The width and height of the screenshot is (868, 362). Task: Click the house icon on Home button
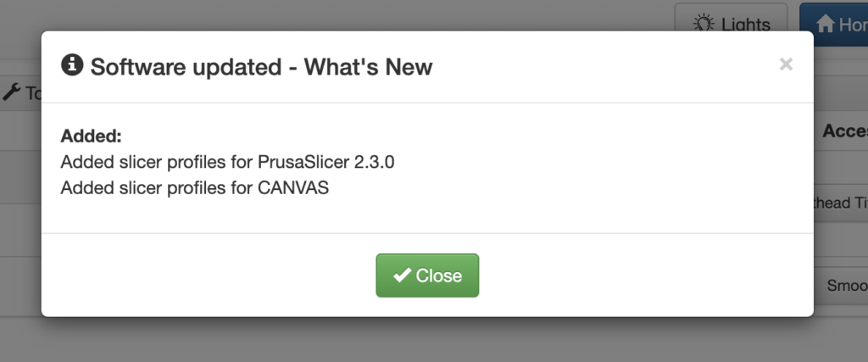[x=825, y=23]
